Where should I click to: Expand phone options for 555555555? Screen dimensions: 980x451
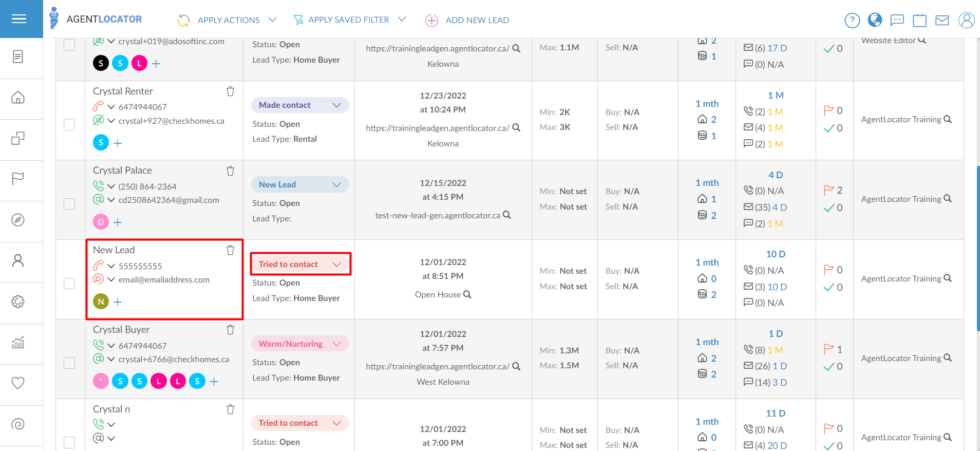pyautogui.click(x=111, y=266)
